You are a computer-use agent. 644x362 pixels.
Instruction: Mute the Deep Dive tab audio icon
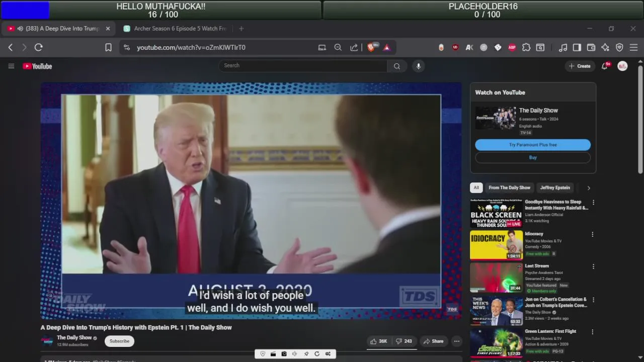pyautogui.click(x=20, y=29)
